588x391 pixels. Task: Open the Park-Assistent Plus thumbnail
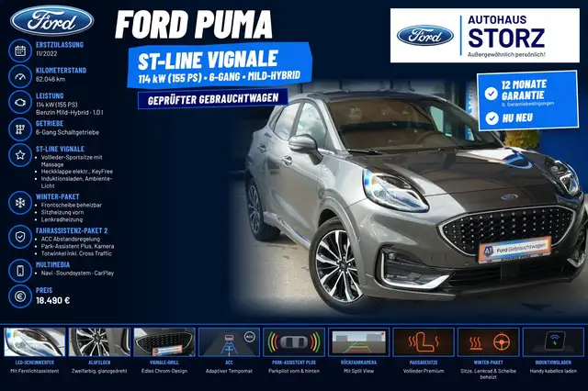294,342
